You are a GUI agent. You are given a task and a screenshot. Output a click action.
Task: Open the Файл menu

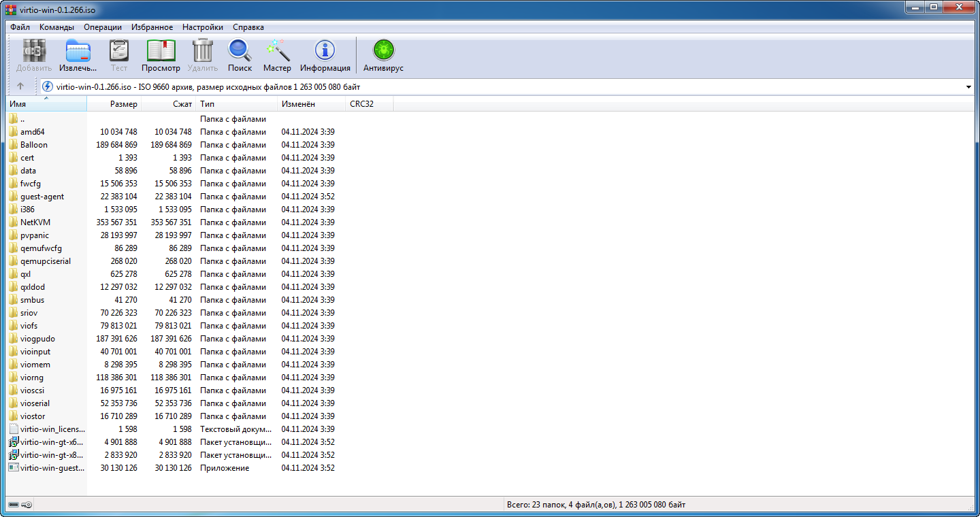pyautogui.click(x=20, y=27)
